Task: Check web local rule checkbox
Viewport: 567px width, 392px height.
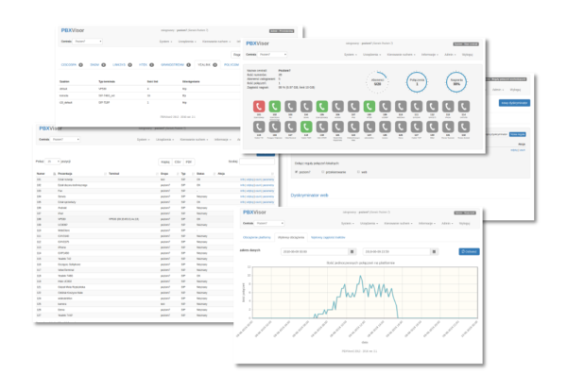Action: tap(359, 172)
